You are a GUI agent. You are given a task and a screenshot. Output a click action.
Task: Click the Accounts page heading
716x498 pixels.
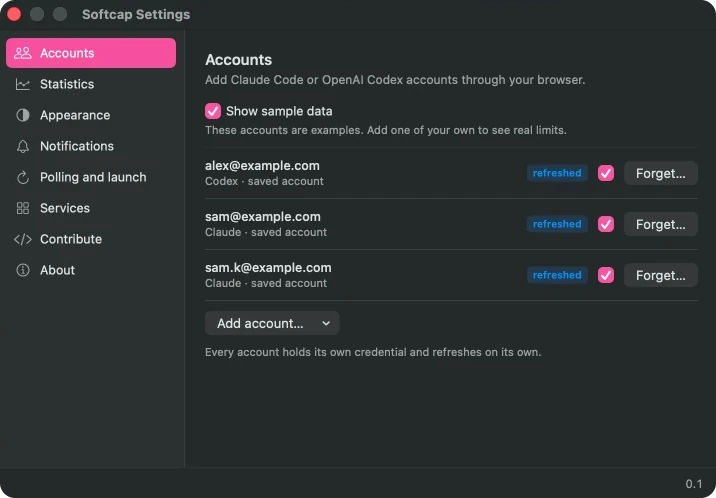coord(238,60)
